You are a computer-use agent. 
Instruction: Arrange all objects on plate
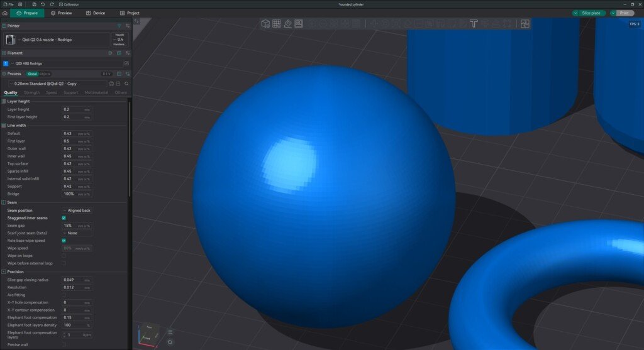299,24
